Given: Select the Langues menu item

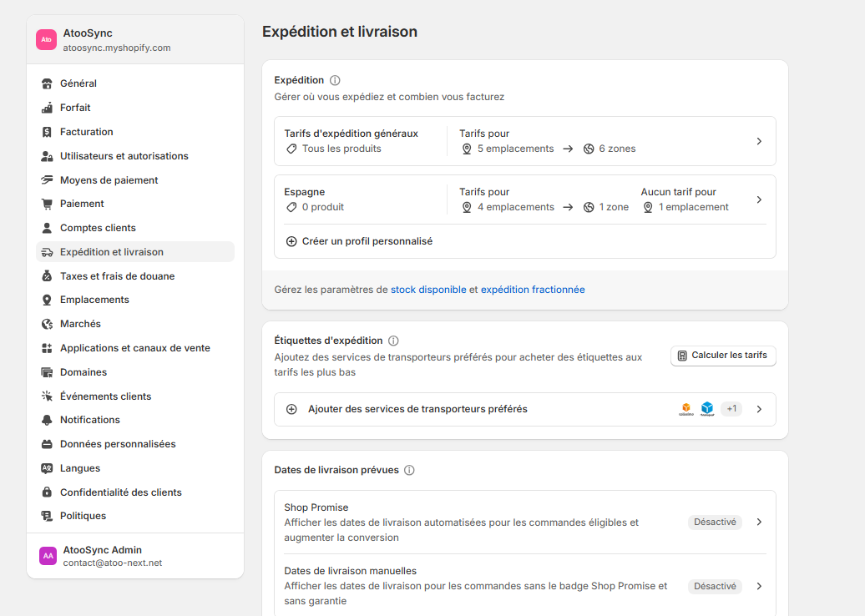Looking at the screenshot, I should 135,468.
